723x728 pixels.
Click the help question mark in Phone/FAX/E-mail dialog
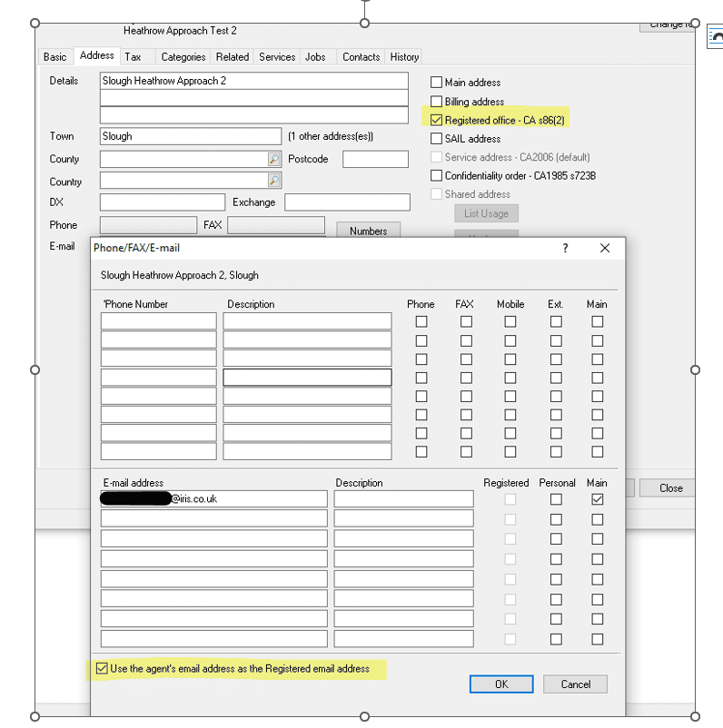tap(565, 248)
